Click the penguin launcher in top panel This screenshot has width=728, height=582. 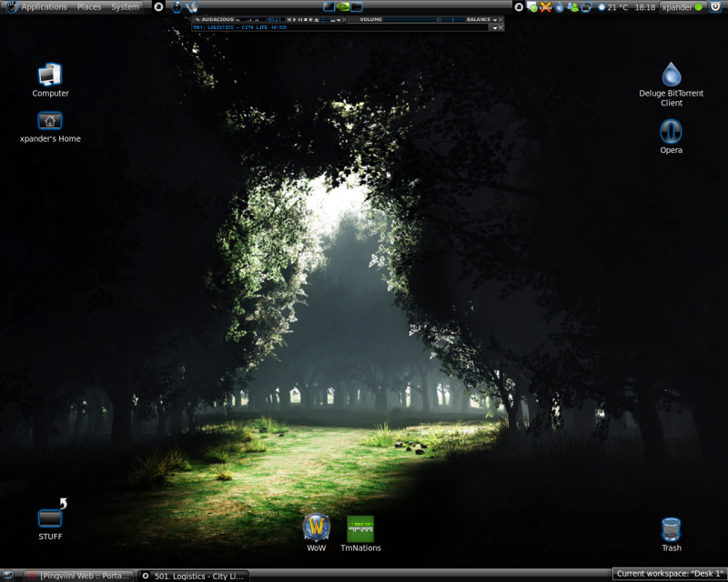pos(177,7)
